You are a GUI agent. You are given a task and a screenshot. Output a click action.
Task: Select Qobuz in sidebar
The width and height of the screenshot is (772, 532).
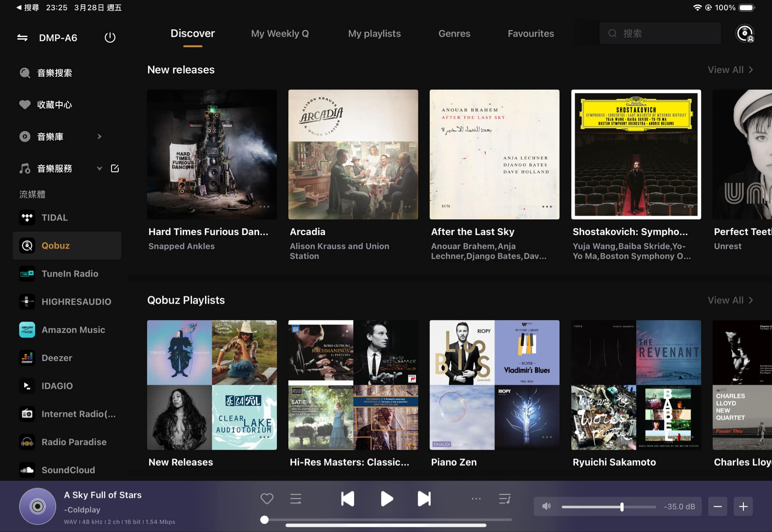tap(67, 246)
